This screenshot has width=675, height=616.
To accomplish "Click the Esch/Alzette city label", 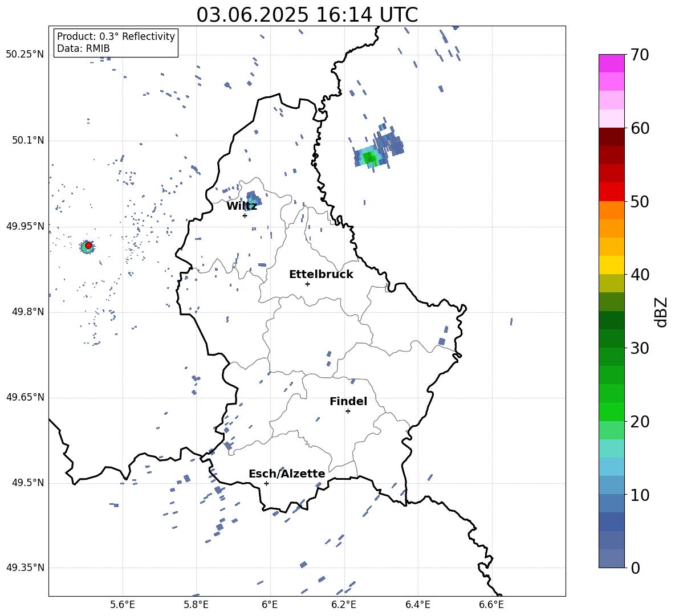I will 287,474.
